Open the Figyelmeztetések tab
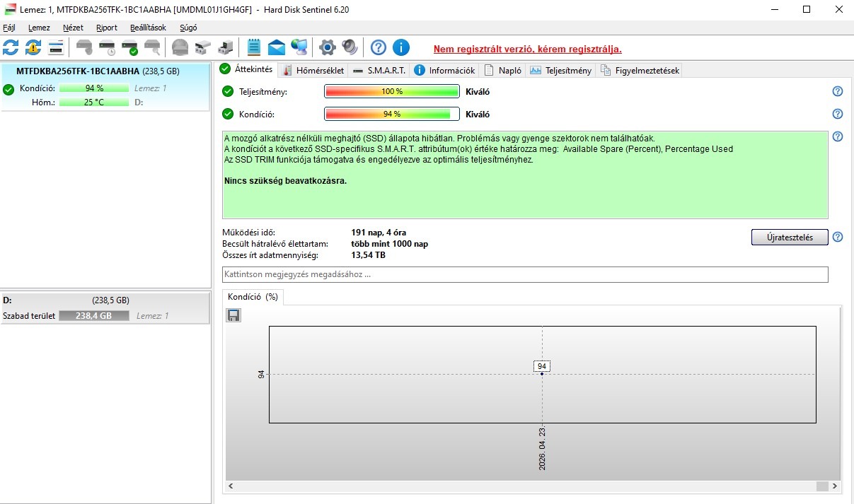The width and height of the screenshot is (854, 504). coord(638,71)
